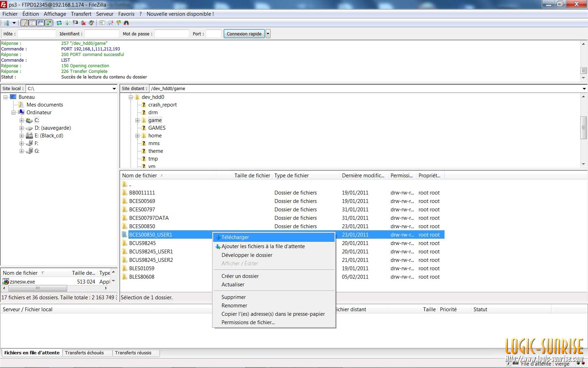Screen dimensions: 588x368
Task: Open the Connexion rapide history dropdown arrow
Action: coord(268,34)
